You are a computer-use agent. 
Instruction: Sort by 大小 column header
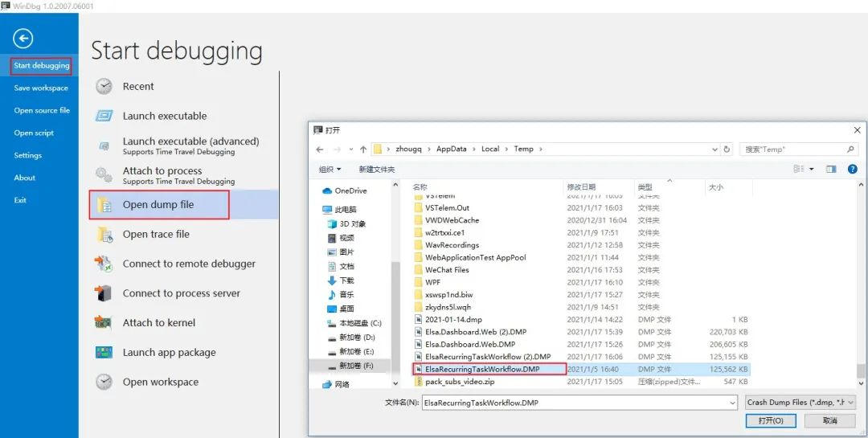click(728, 187)
